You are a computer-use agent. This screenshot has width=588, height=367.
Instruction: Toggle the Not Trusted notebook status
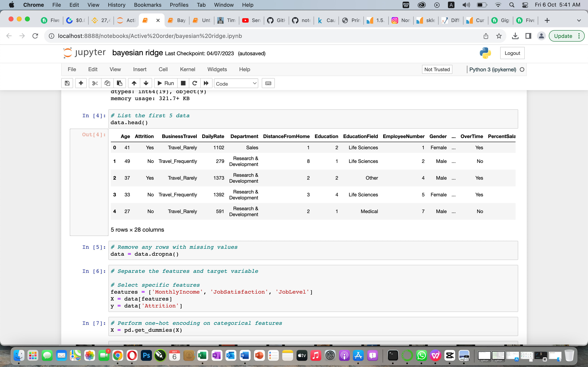coord(437,69)
